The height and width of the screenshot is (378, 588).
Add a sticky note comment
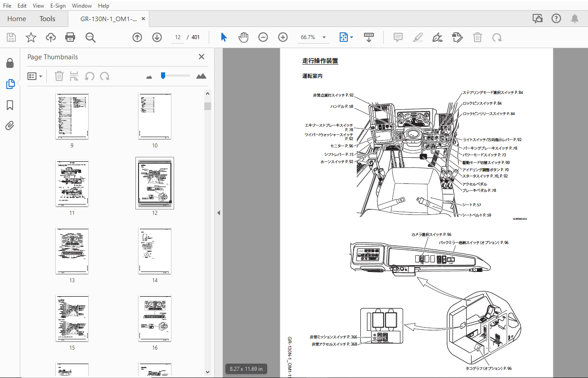click(x=398, y=37)
